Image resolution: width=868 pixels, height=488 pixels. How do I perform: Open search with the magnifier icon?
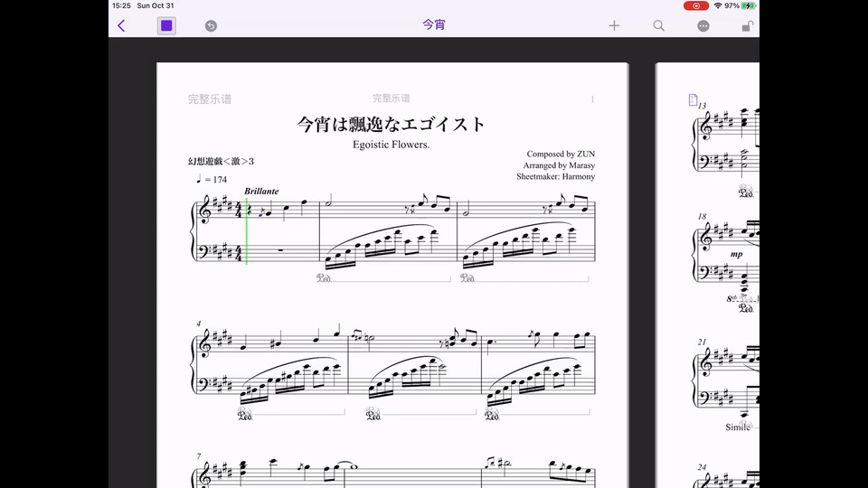[658, 25]
